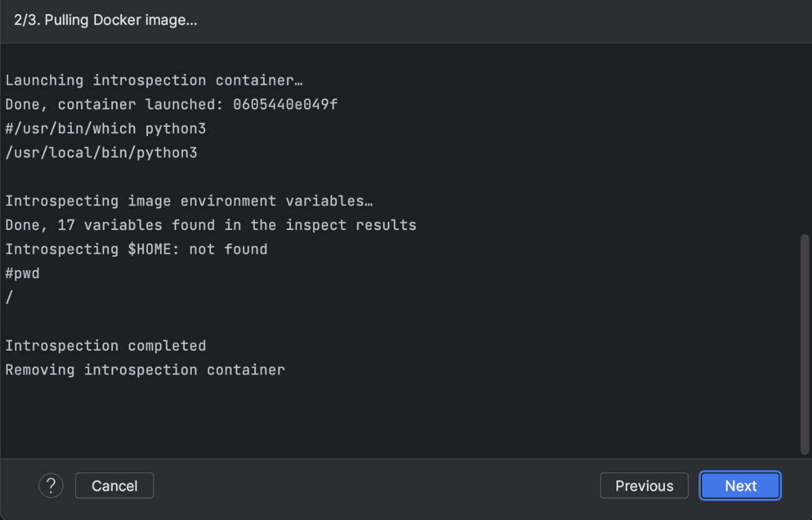
Task: Proceed with the Next button
Action: click(x=741, y=486)
